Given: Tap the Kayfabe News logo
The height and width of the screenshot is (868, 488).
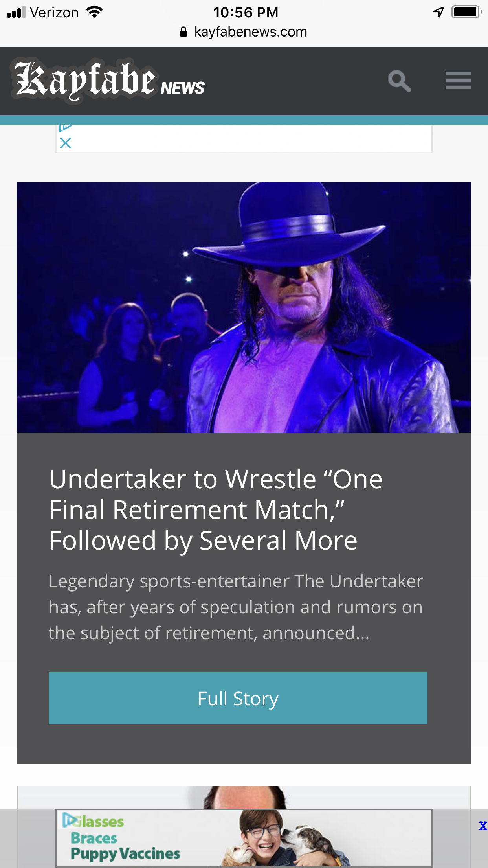Looking at the screenshot, I should (108, 81).
